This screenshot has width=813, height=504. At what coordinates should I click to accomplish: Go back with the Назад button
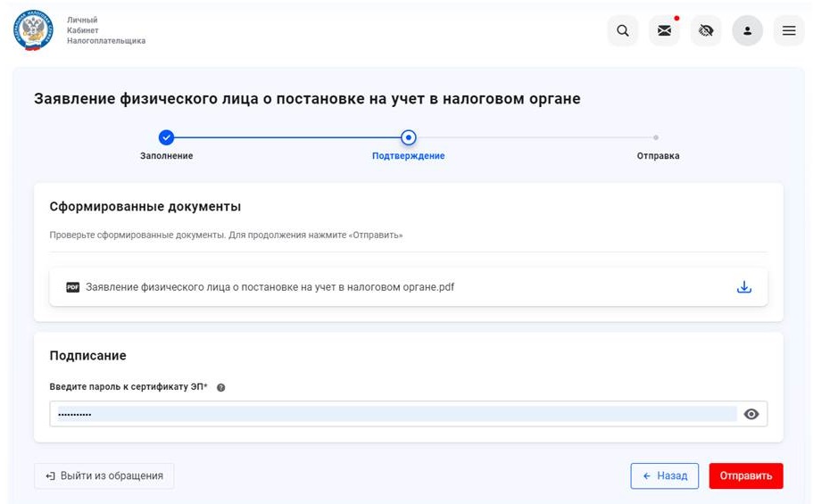click(x=665, y=476)
